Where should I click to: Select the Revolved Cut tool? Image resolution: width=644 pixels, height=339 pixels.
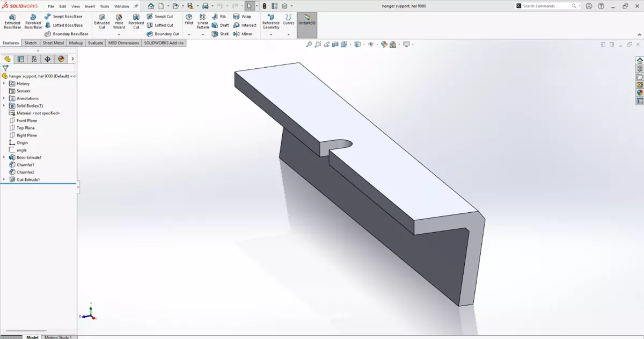136,23
